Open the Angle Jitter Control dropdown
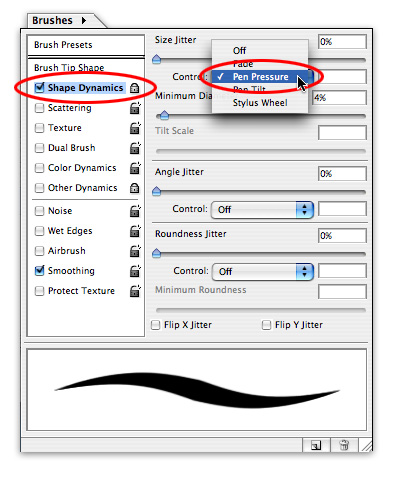 [x=262, y=210]
